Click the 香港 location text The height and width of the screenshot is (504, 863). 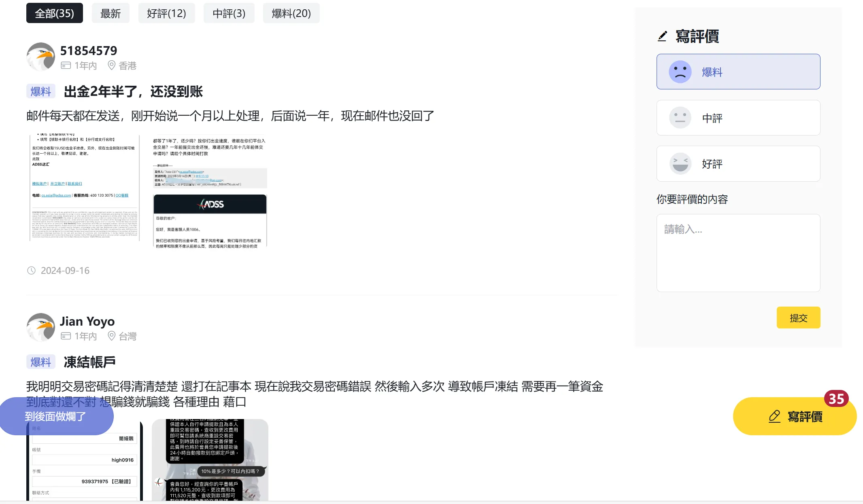pyautogui.click(x=128, y=66)
